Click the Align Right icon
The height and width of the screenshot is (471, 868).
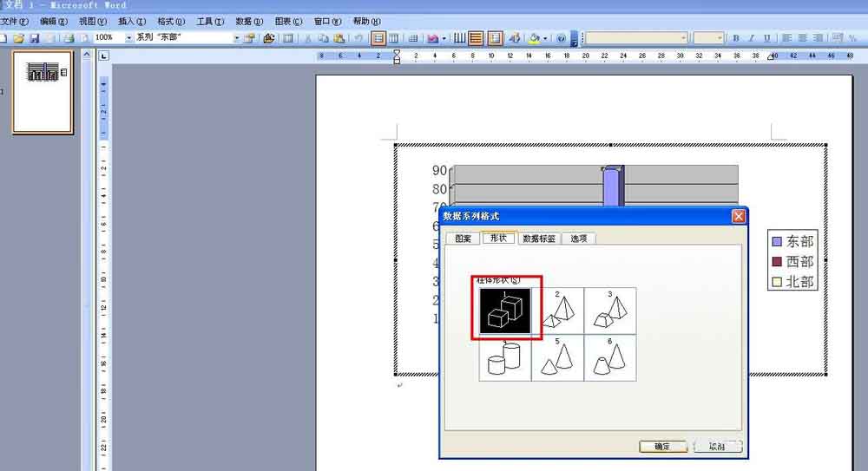click(x=818, y=38)
